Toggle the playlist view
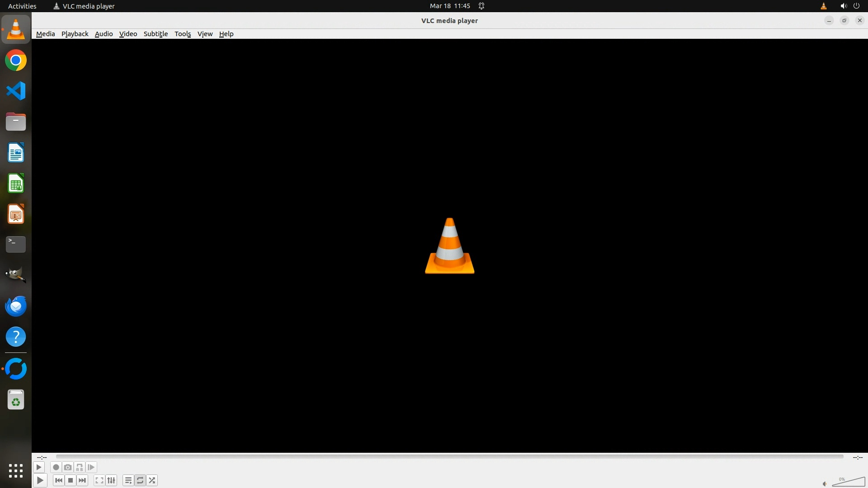Image resolution: width=868 pixels, height=488 pixels. tap(128, 480)
